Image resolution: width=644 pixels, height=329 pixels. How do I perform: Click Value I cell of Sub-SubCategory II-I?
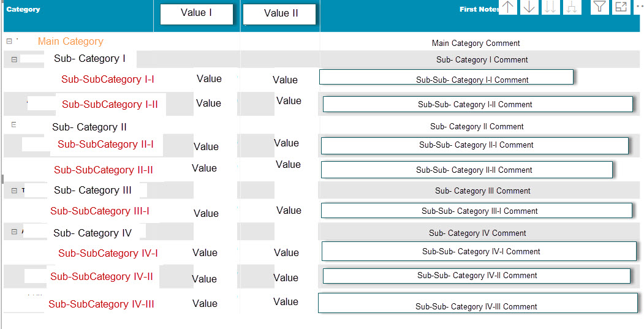(206, 147)
